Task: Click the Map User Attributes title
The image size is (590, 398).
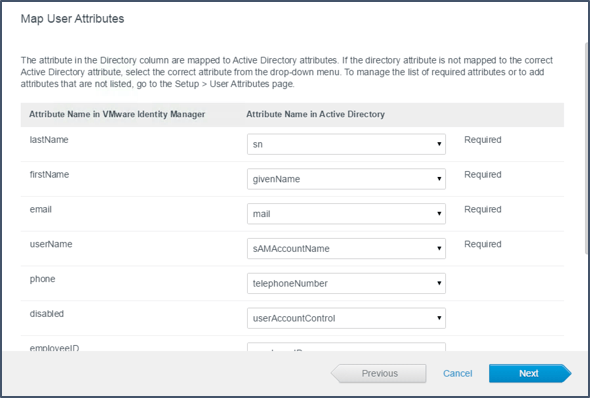Action: pyautogui.click(x=72, y=19)
